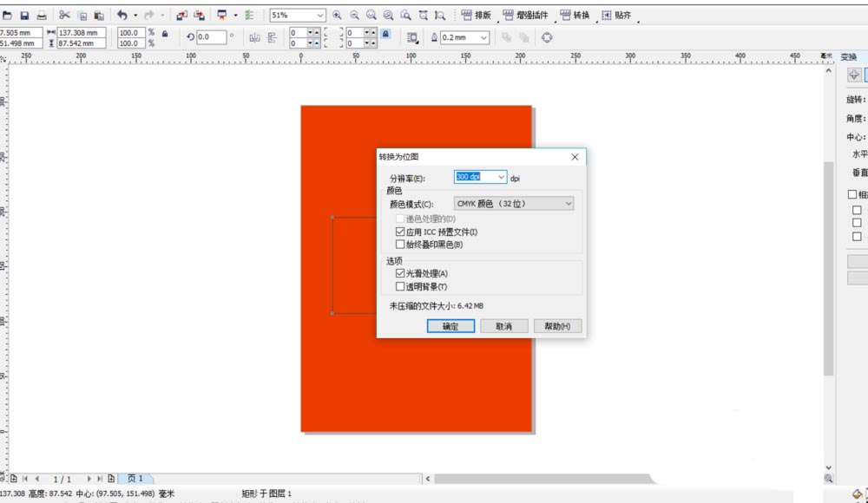Image resolution: width=868 pixels, height=503 pixels.
Task: Enable 透明背景 in the dialog
Action: (x=399, y=284)
